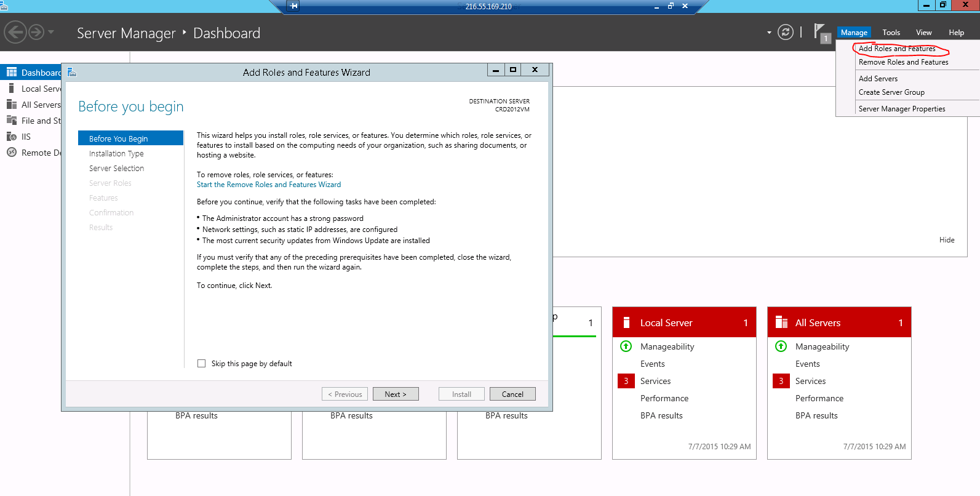Screen dimensions: 980x496
Task: Click the All Servers sidebar icon
Action: pos(11,104)
